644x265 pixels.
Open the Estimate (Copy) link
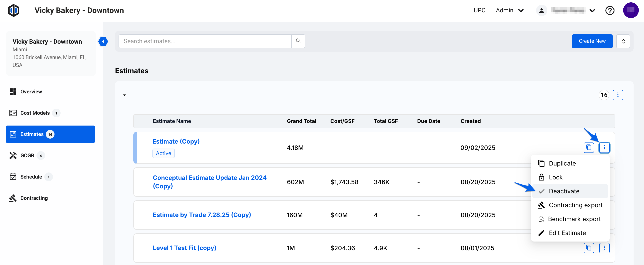[176, 141]
